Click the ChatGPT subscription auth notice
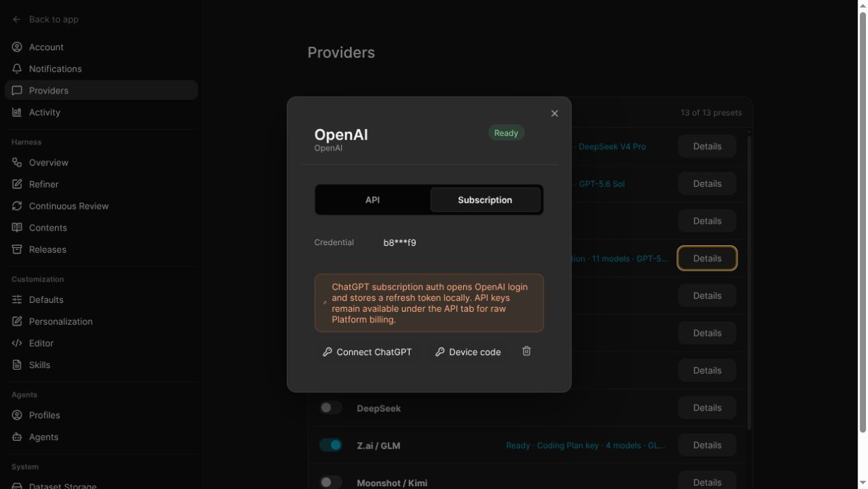The height and width of the screenshot is (489, 868). tap(429, 303)
